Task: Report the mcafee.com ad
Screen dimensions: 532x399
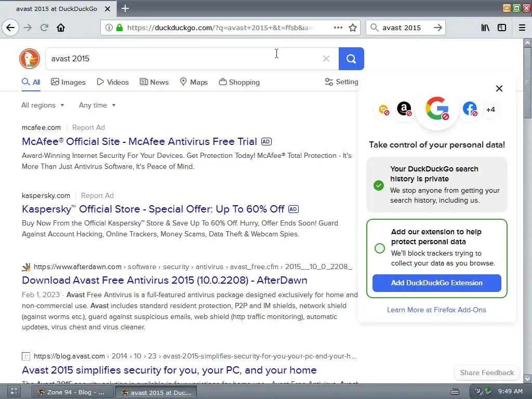Action: pyautogui.click(x=88, y=128)
